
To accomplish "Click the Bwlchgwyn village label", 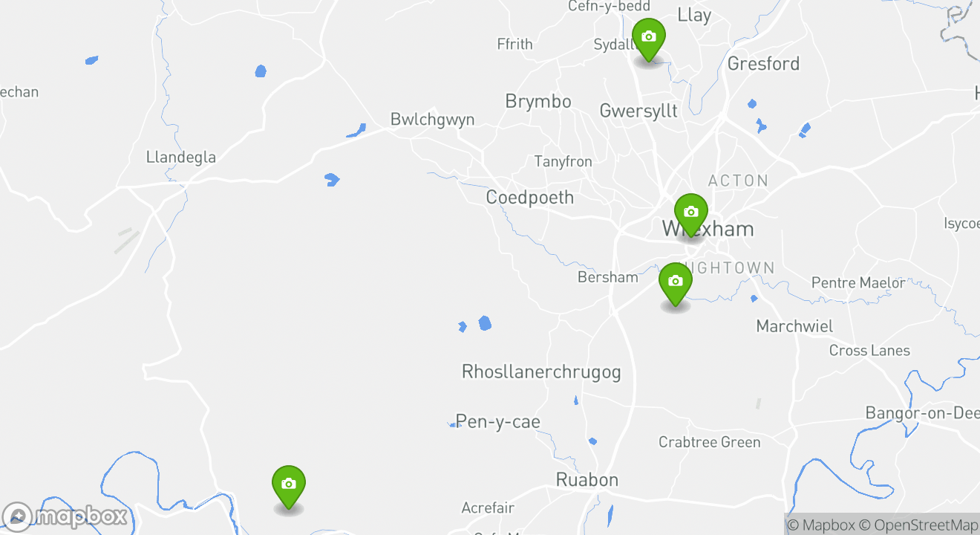I will (432, 120).
